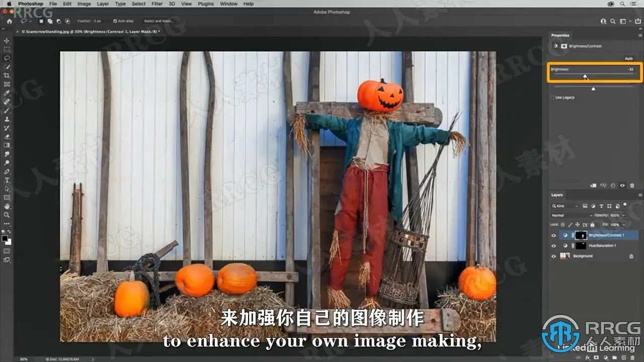Toggle Anti-alias checkbox

(115, 21)
